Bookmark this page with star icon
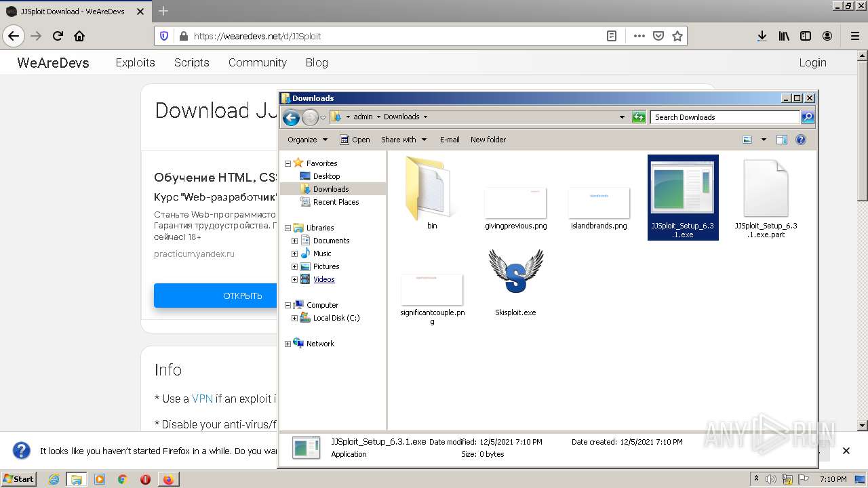 pyautogui.click(x=677, y=36)
